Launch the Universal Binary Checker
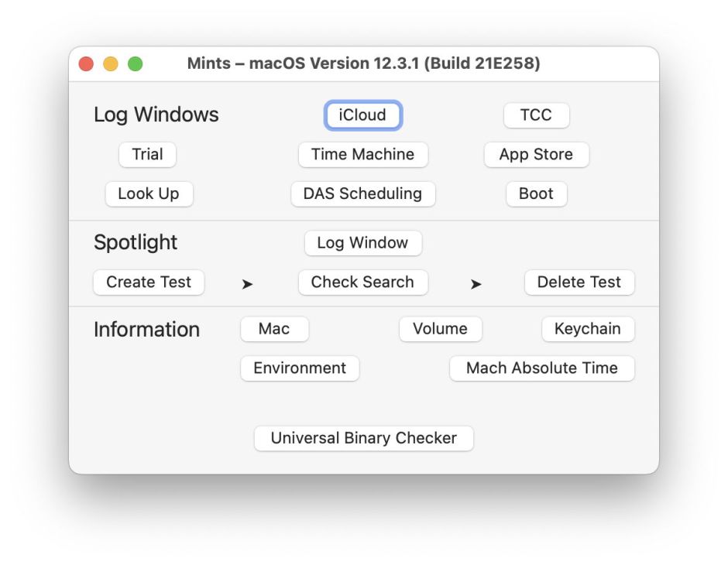This screenshot has width=728, height=565. pyautogui.click(x=363, y=438)
